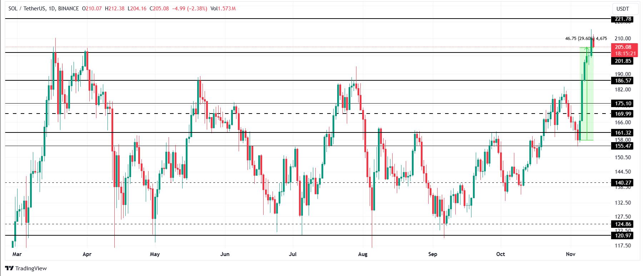Select the 221.78 price level label
Viewport: 644px width, 276px height.
(x=623, y=19)
